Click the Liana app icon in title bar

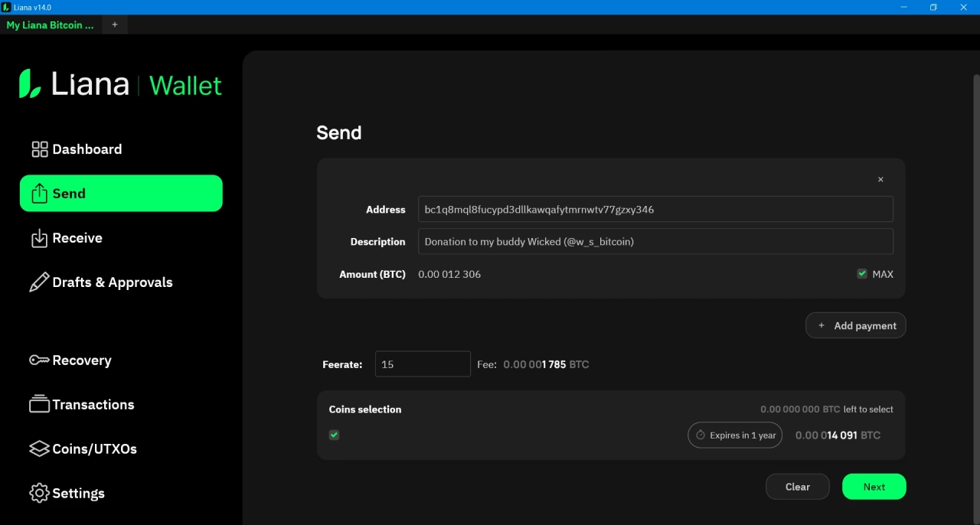(x=6, y=7)
